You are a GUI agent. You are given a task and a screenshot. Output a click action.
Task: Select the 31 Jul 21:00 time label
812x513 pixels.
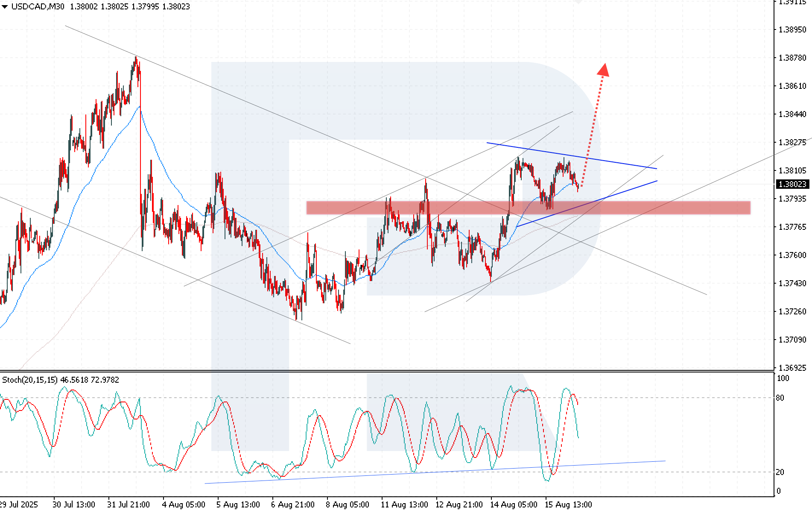[129, 504]
